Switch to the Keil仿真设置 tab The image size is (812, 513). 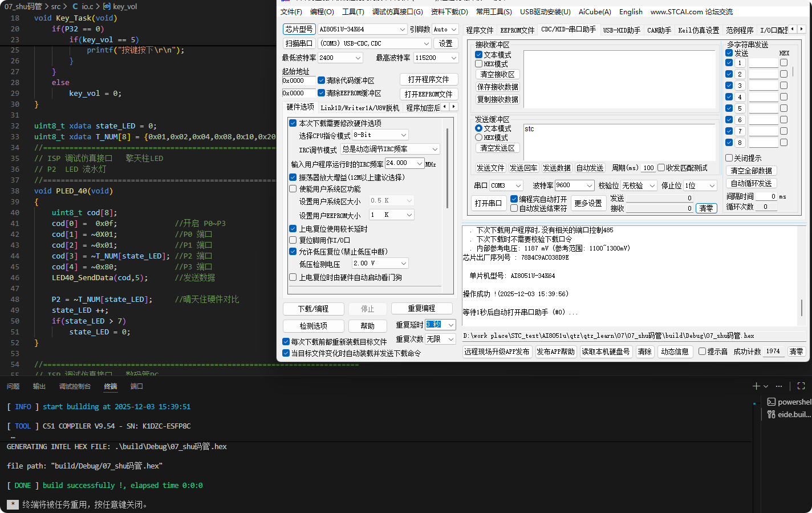coord(699,30)
